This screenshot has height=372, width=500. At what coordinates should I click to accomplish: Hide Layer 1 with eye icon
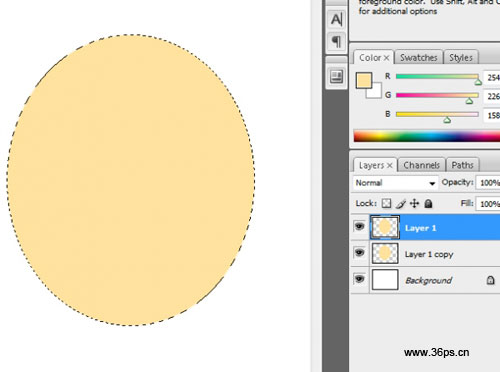pyautogui.click(x=359, y=227)
